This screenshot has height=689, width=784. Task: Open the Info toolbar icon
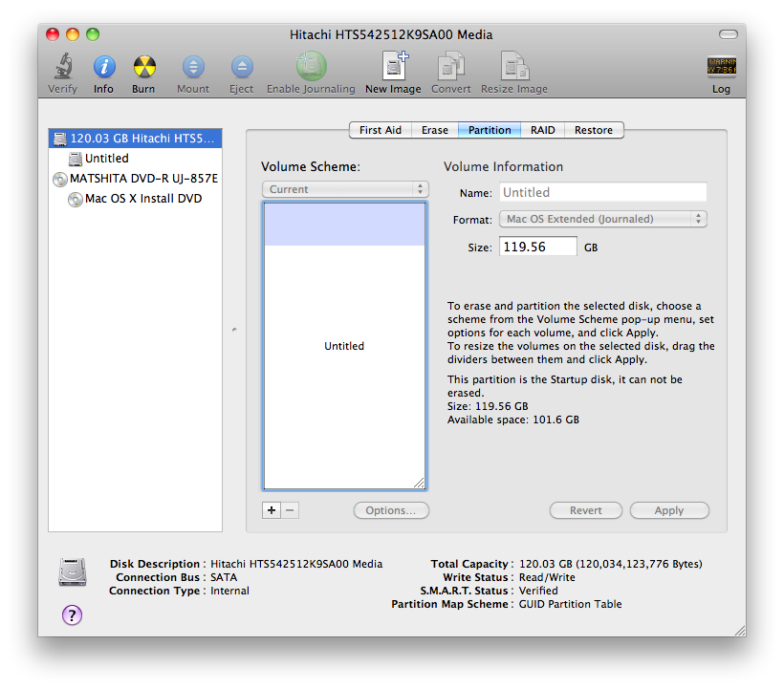pos(104,67)
